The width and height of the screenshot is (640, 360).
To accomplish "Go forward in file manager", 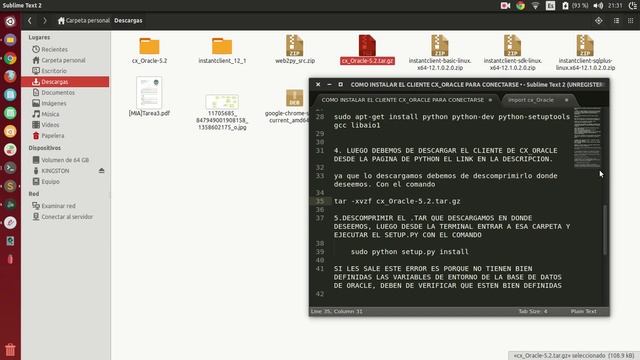I will point(44,20).
